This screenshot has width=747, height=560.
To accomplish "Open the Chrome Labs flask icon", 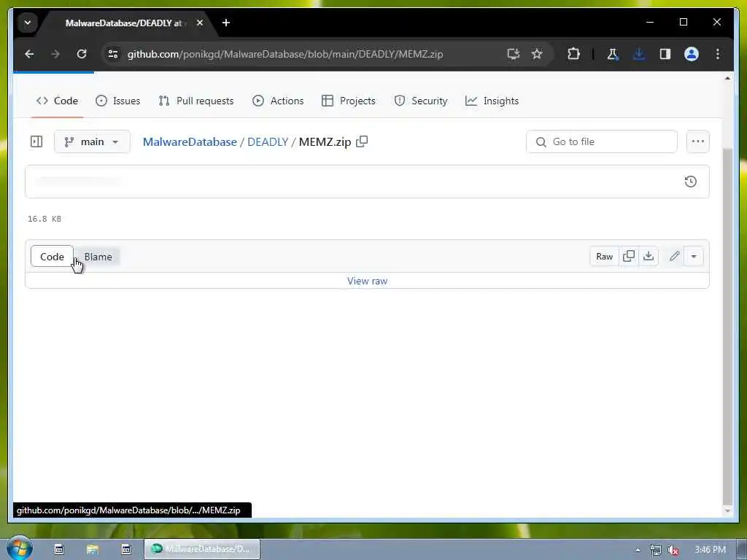I will click(613, 54).
